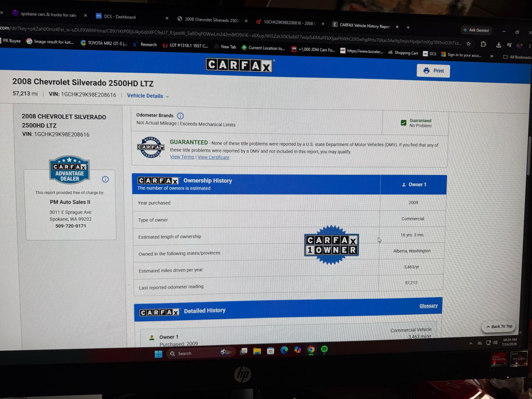The image size is (532, 399).
Task: Switch to the 2008 Chevrolet Silverado 2500 tab
Action: point(212,20)
